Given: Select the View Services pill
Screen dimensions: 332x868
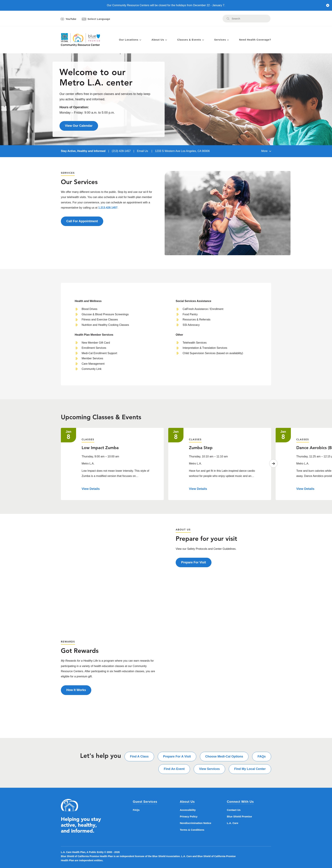Looking at the screenshot, I should click(209, 769).
